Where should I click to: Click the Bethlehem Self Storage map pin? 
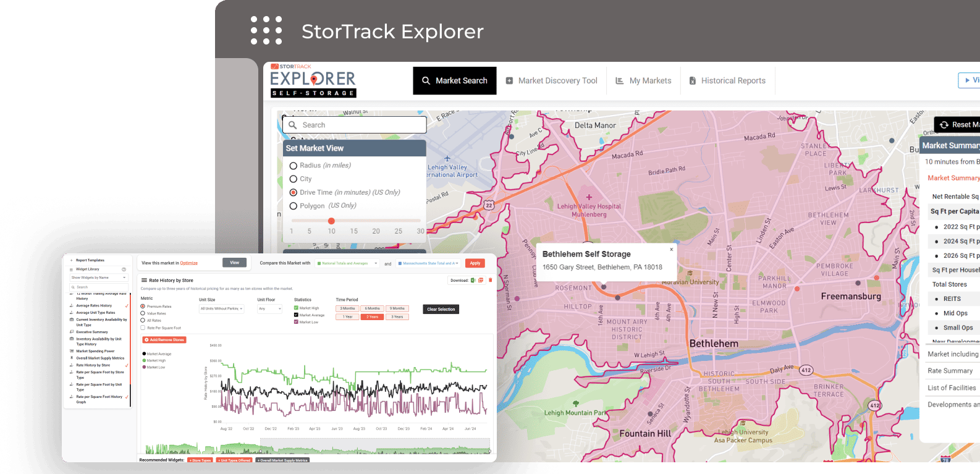[x=604, y=286]
